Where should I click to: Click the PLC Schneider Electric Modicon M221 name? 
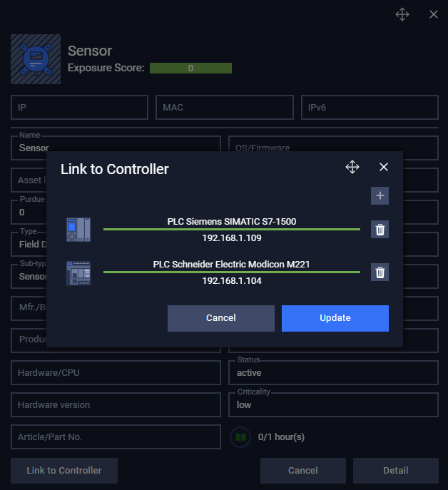[x=231, y=265]
